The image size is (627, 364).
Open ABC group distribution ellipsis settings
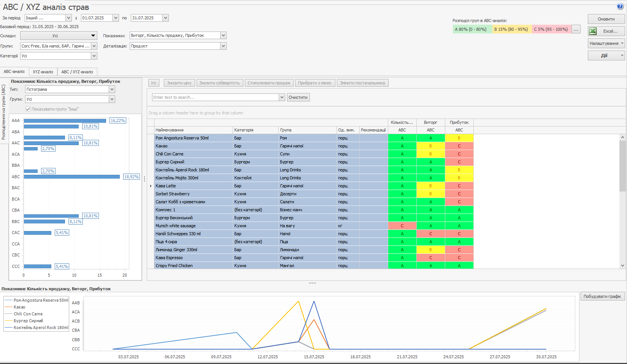(x=576, y=29)
